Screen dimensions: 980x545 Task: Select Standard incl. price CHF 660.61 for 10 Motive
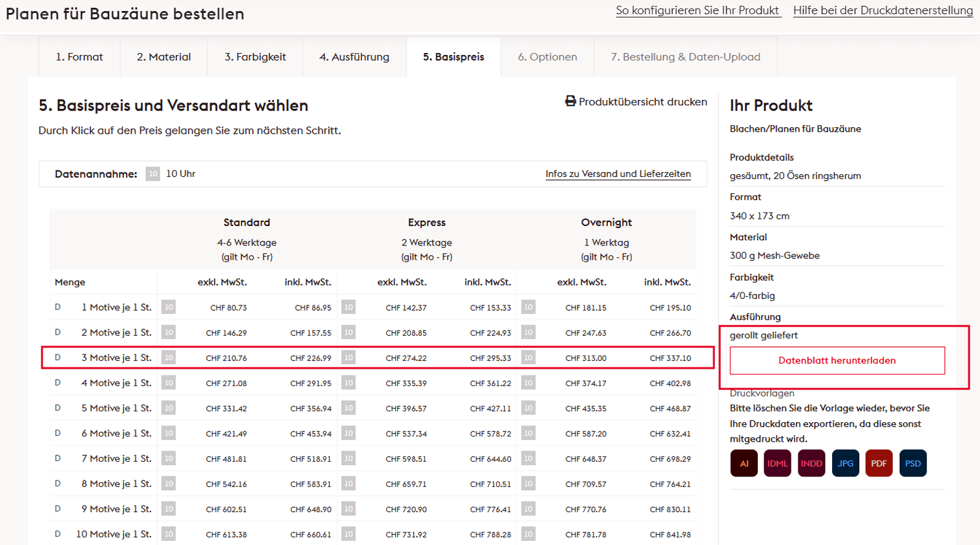(x=311, y=535)
